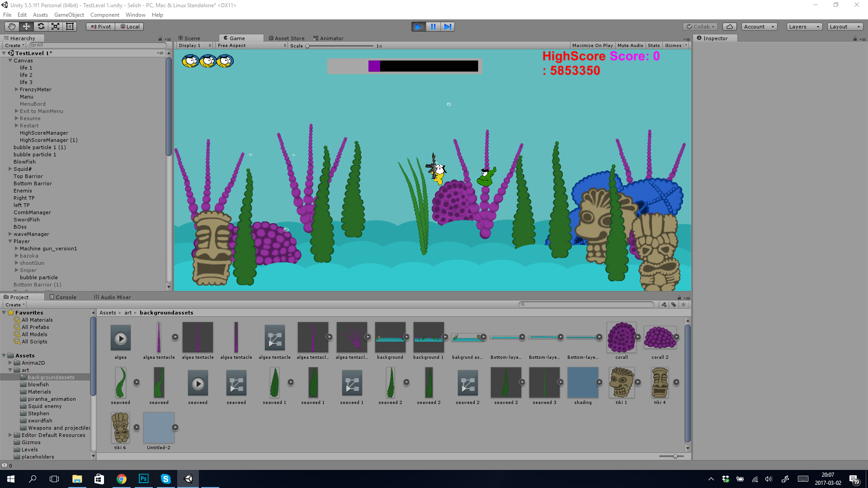Toggle Maximize On Play

pos(592,46)
